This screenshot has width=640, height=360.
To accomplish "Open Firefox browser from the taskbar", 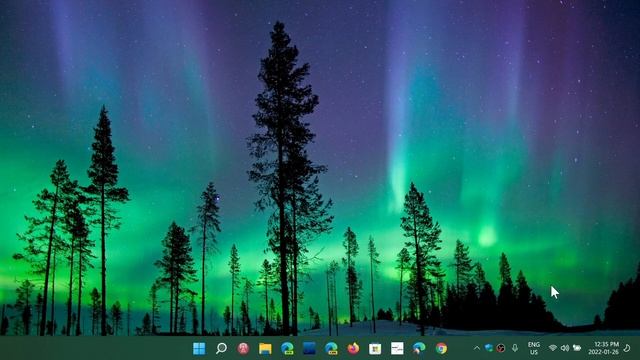I will tap(353, 348).
